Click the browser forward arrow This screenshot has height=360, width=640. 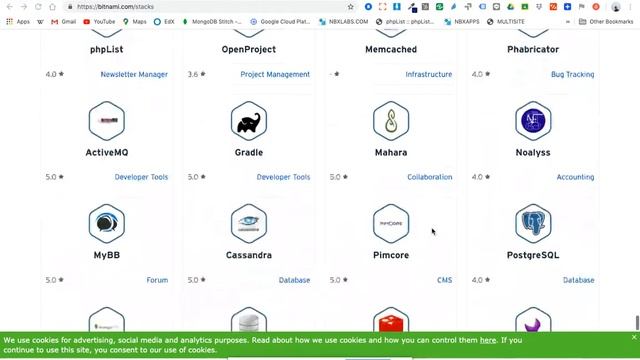24,7
